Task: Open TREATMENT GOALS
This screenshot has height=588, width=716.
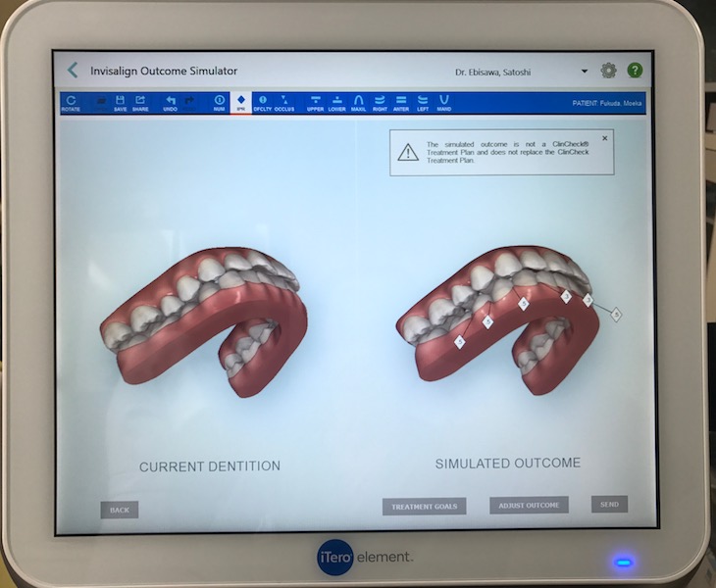Action: pyautogui.click(x=425, y=507)
